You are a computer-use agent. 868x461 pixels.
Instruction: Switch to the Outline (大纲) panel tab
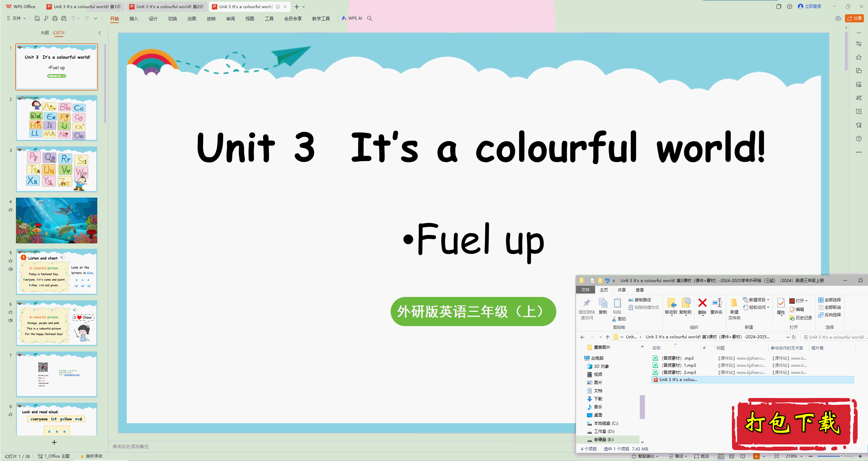44,33
